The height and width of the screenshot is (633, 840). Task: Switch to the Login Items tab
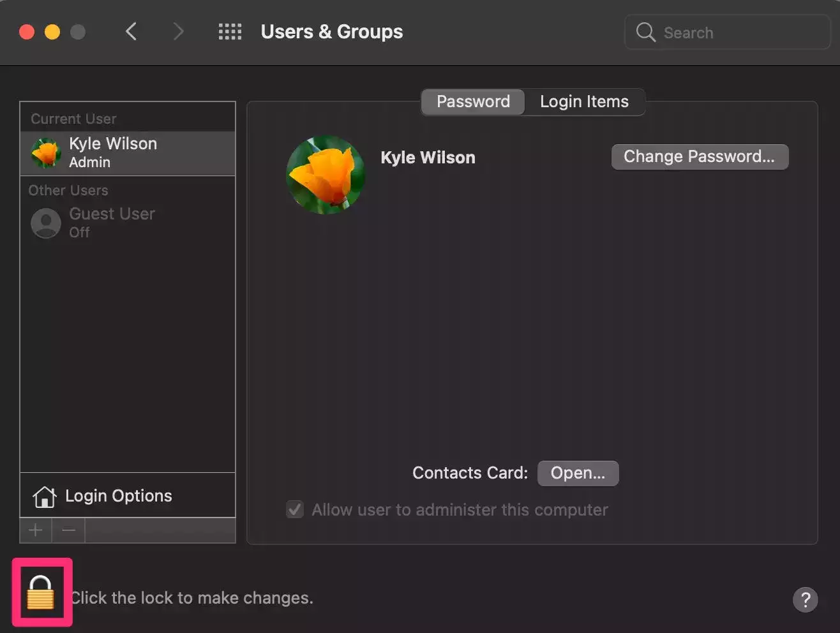(584, 102)
